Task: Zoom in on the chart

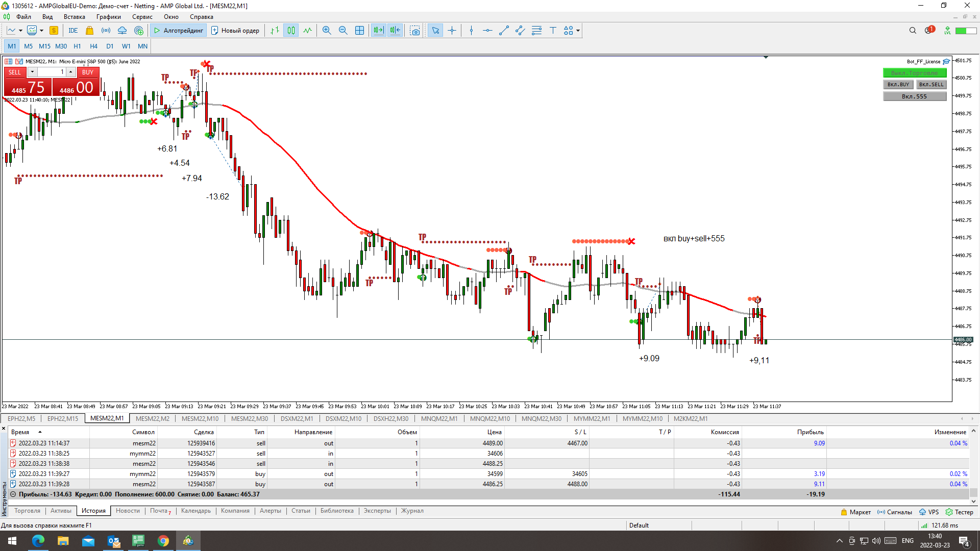Action: coord(327,31)
